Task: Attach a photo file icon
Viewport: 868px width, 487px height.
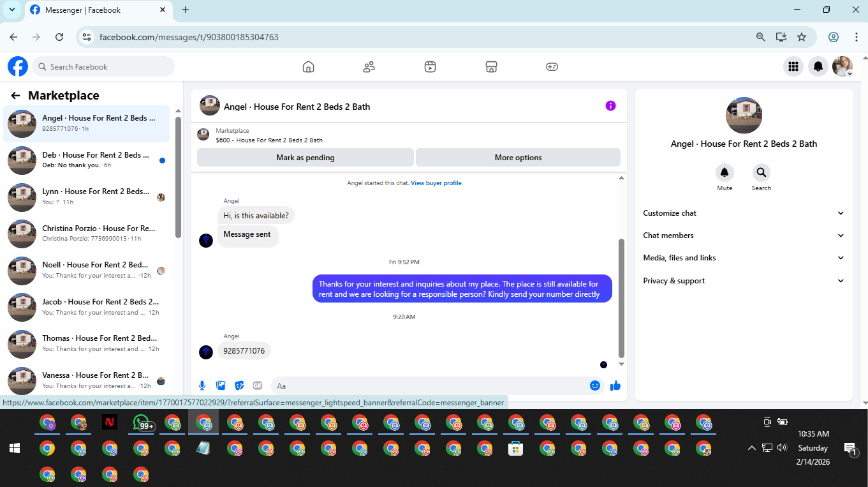Action: pyautogui.click(x=221, y=386)
